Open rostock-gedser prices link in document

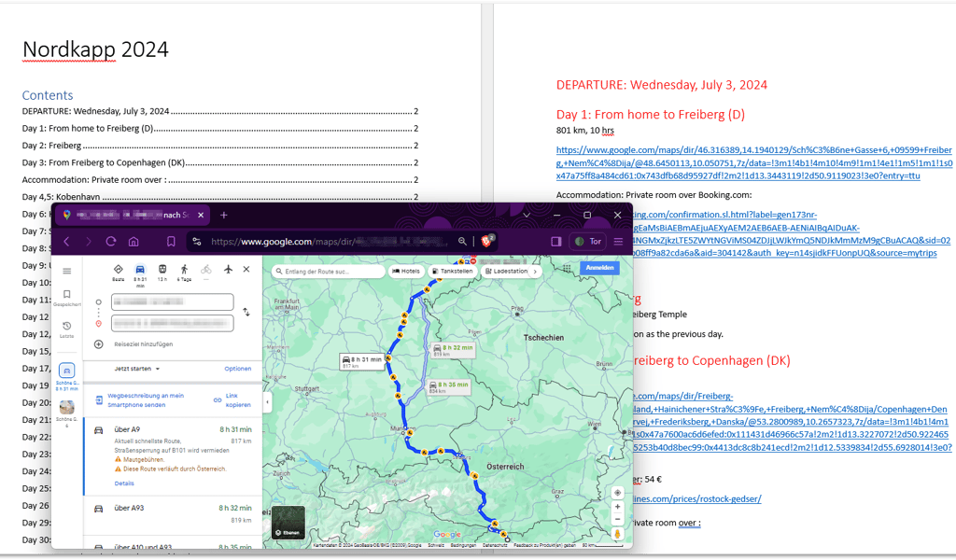point(697,499)
